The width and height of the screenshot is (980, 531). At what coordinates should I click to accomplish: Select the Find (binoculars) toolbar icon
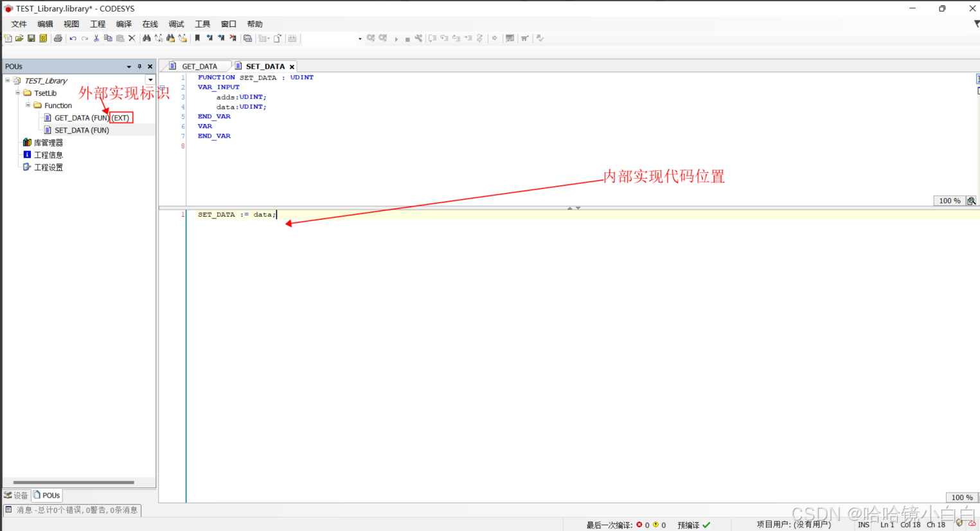pyautogui.click(x=147, y=39)
